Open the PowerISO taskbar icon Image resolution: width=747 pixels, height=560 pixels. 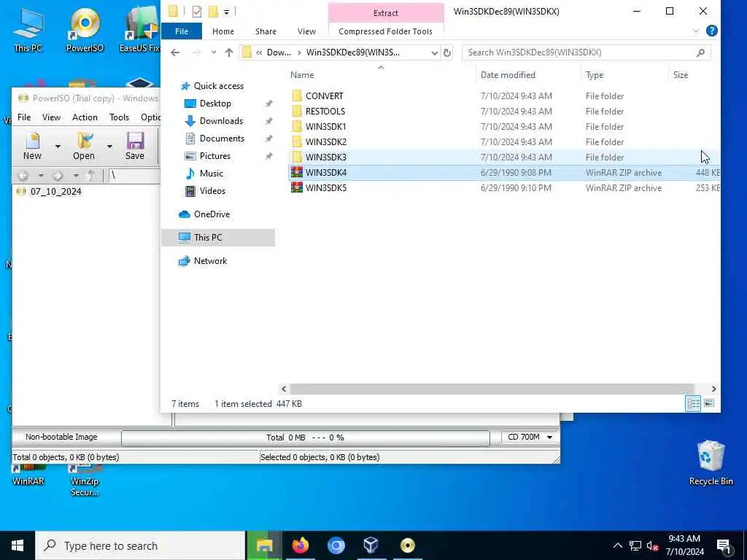407,545
